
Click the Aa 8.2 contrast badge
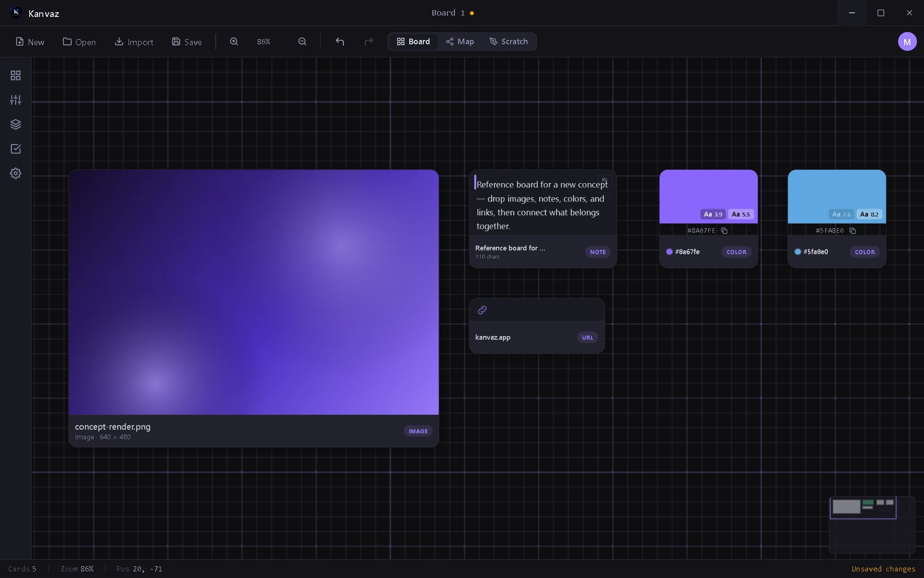click(x=869, y=214)
